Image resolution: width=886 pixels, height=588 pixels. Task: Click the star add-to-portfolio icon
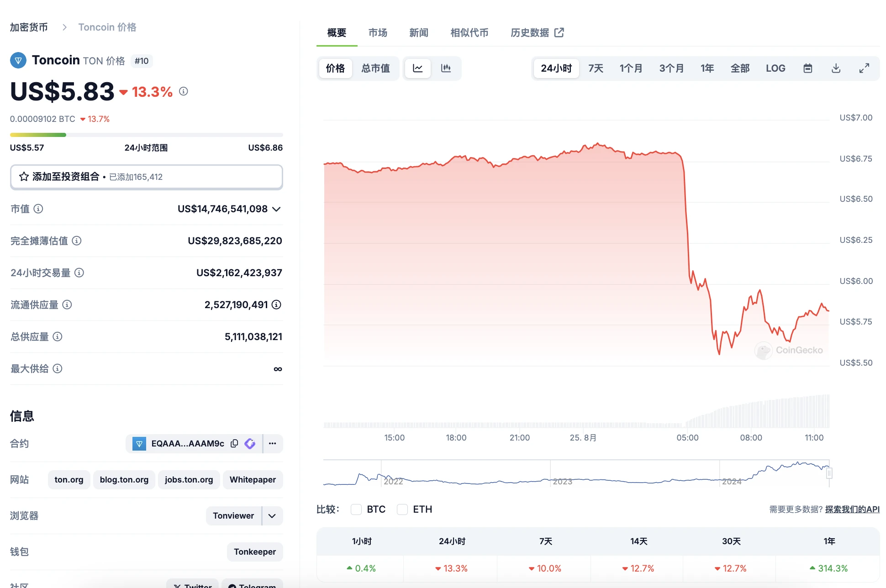(x=24, y=177)
